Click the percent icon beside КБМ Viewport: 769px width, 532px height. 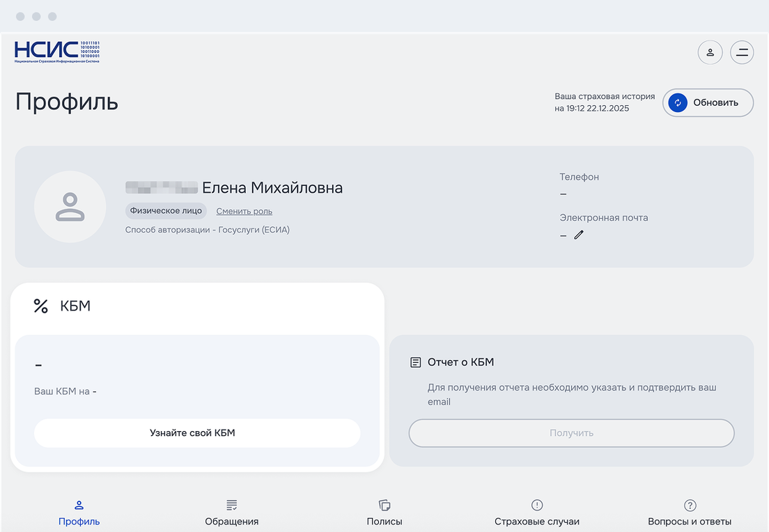[x=41, y=306]
